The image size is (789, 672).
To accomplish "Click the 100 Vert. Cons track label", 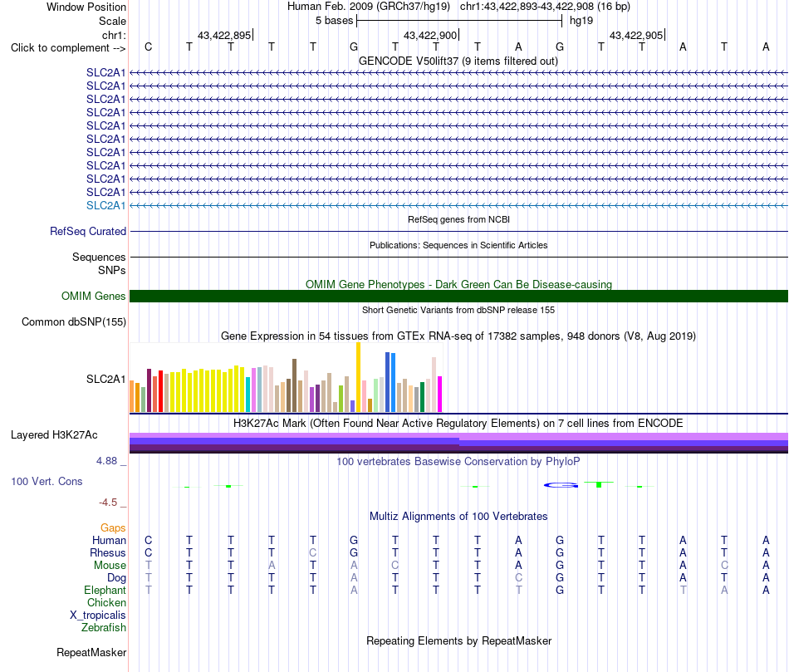I will [47, 481].
